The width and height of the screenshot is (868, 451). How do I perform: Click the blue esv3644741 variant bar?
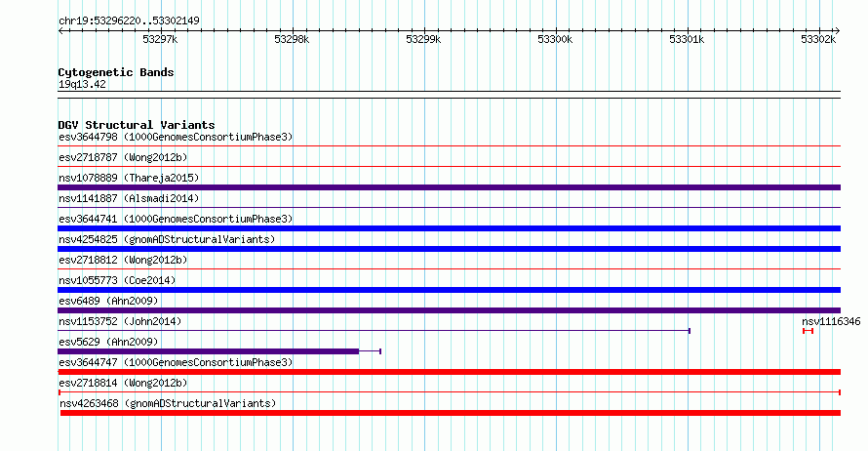point(449,228)
